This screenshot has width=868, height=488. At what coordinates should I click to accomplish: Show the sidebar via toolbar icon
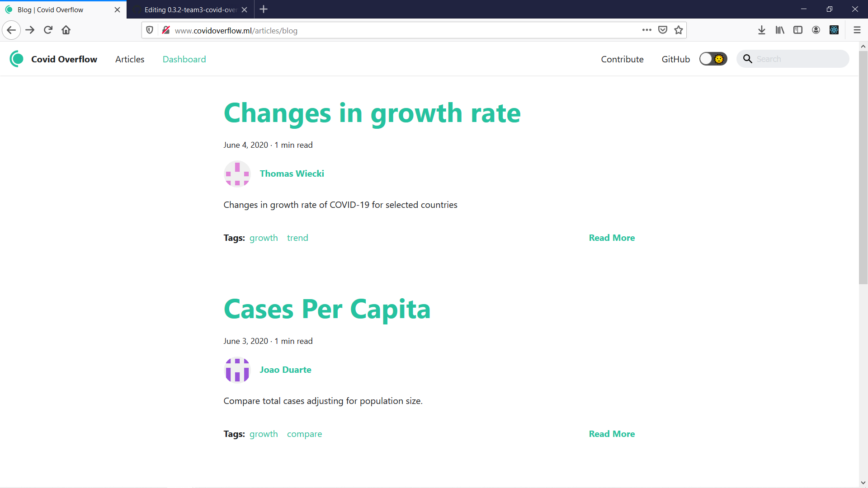(798, 30)
